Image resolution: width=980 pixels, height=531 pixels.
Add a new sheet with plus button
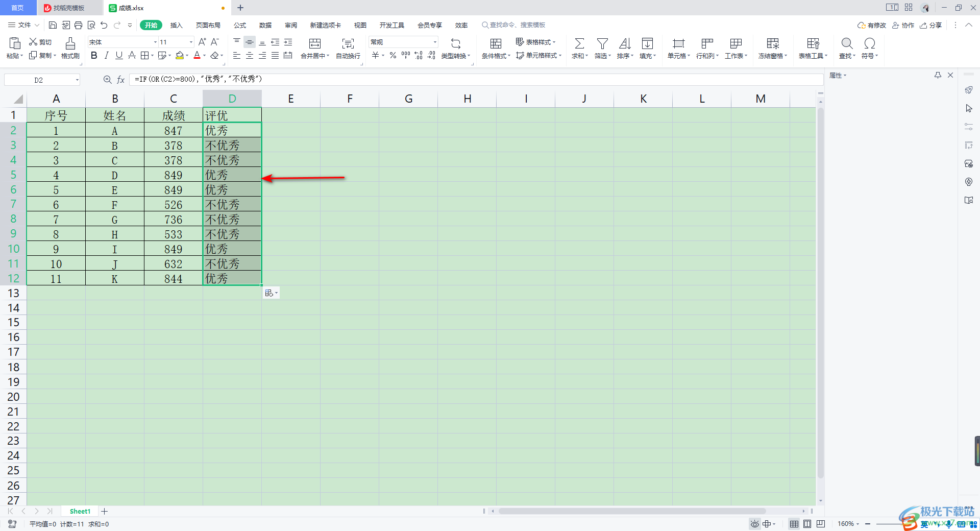pos(105,511)
